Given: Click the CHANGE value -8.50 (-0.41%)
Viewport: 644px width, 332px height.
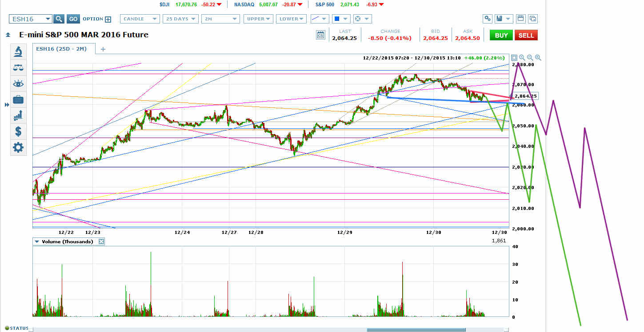Looking at the screenshot, I should (390, 38).
